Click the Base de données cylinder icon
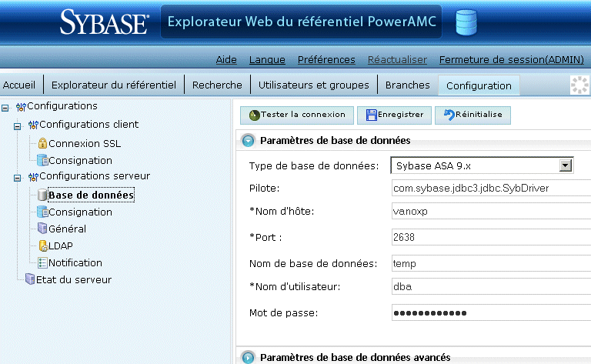Screen dimensions: 591x364 [x=42, y=195]
